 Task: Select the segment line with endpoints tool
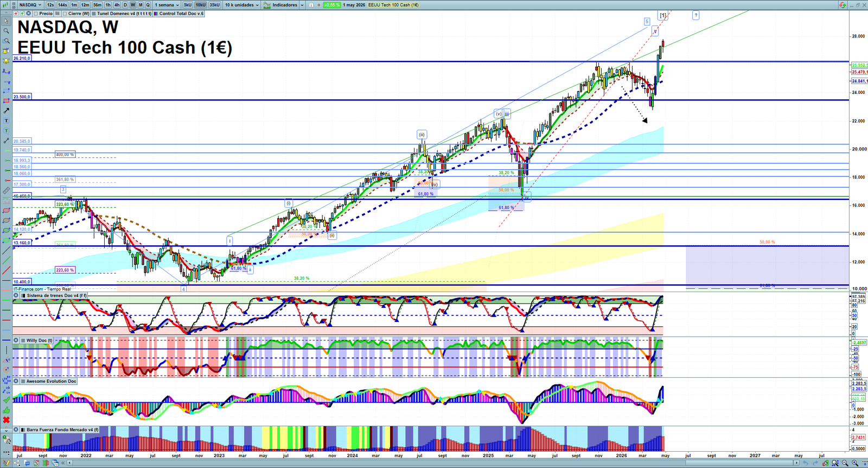pos(7,140)
